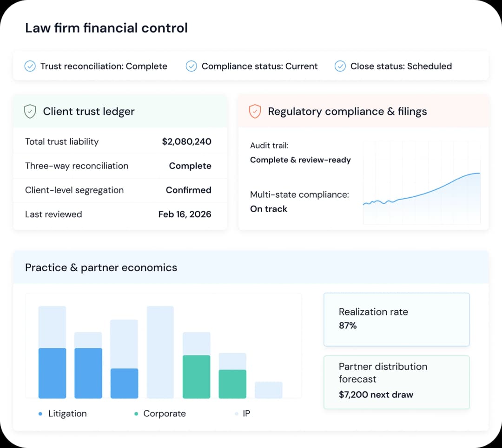Expand the Client trust ledger panel
Viewport: 502px width, 448px height.
(x=88, y=111)
